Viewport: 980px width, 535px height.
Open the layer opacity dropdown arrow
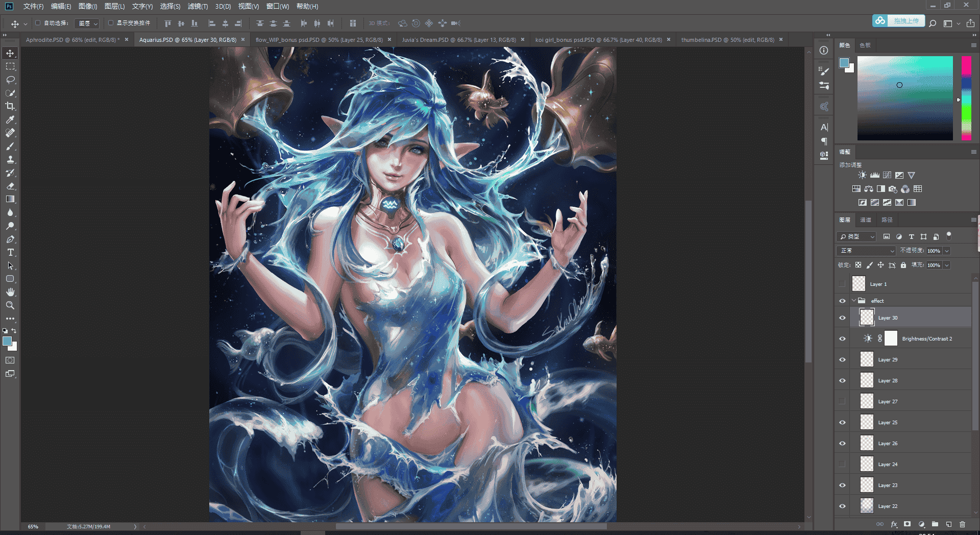coord(947,251)
